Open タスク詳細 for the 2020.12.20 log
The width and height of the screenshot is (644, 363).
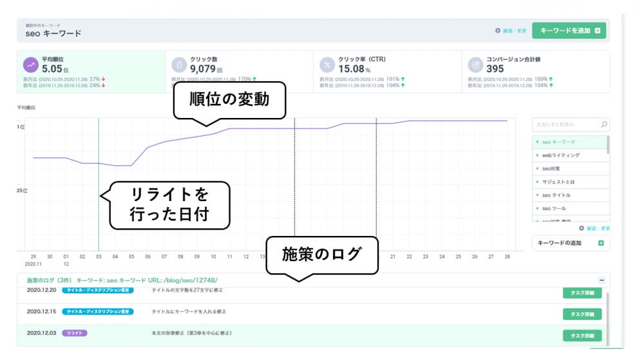[x=582, y=293]
